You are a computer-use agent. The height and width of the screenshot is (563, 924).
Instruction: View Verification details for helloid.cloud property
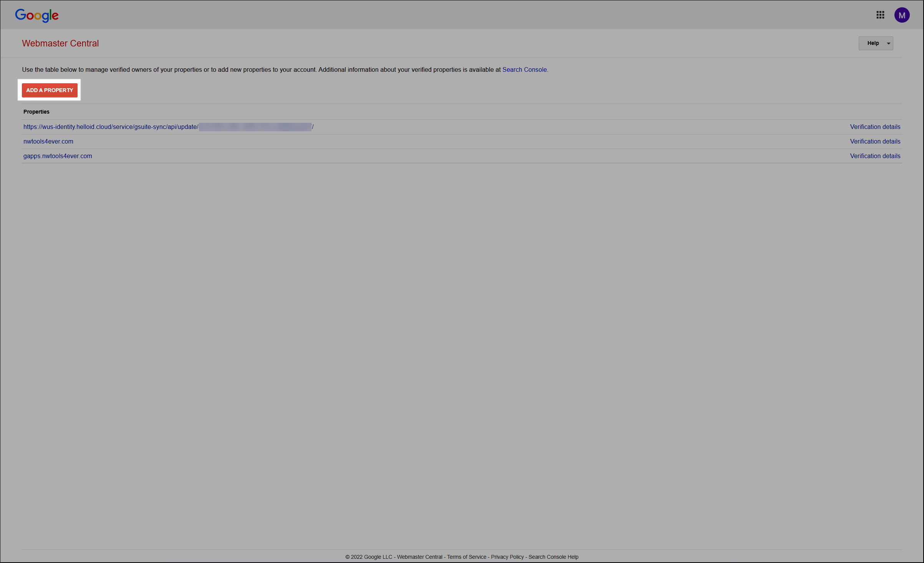click(875, 127)
